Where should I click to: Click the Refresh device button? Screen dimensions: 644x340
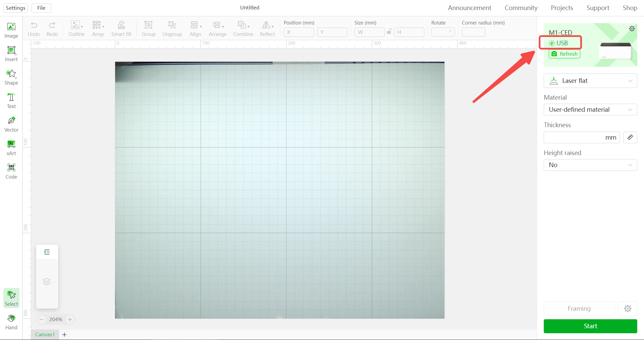564,54
